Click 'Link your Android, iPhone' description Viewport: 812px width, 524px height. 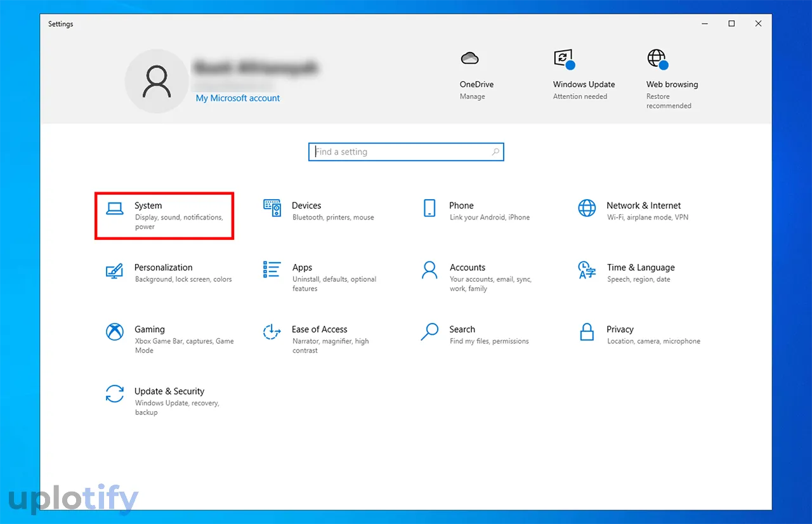[x=490, y=218]
